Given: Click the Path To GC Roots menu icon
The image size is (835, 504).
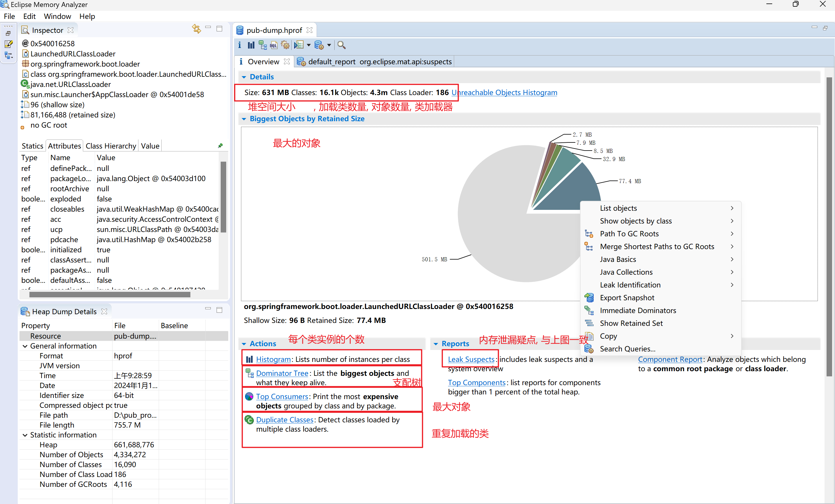Looking at the screenshot, I should [x=589, y=234].
